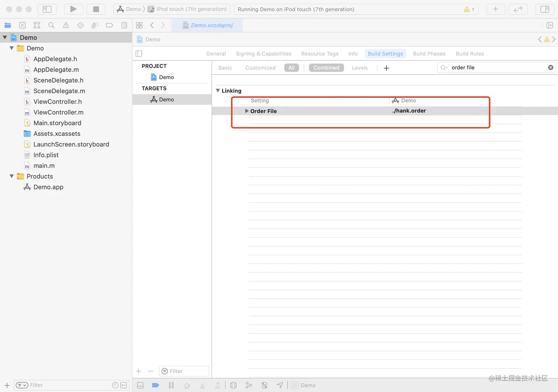Open the Report navigator icon

point(124,25)
